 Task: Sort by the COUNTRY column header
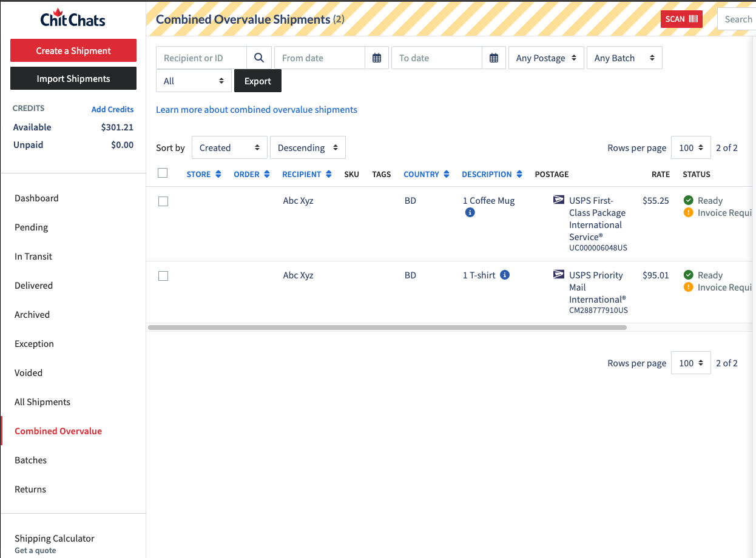coord(427,174)
